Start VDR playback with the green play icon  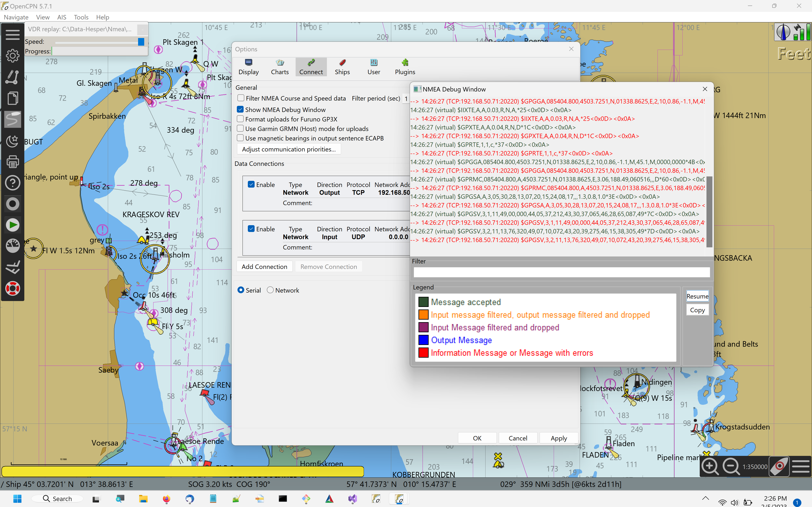click(12, 225)
